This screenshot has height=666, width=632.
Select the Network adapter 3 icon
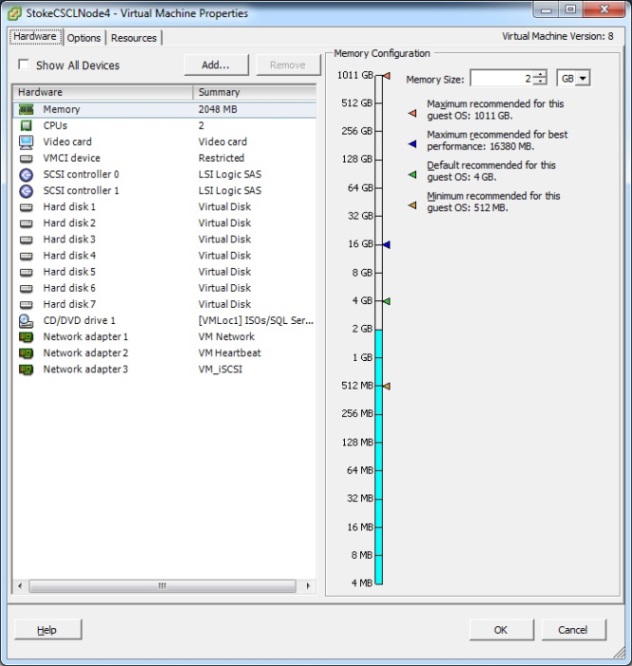[x=26, y=370]
